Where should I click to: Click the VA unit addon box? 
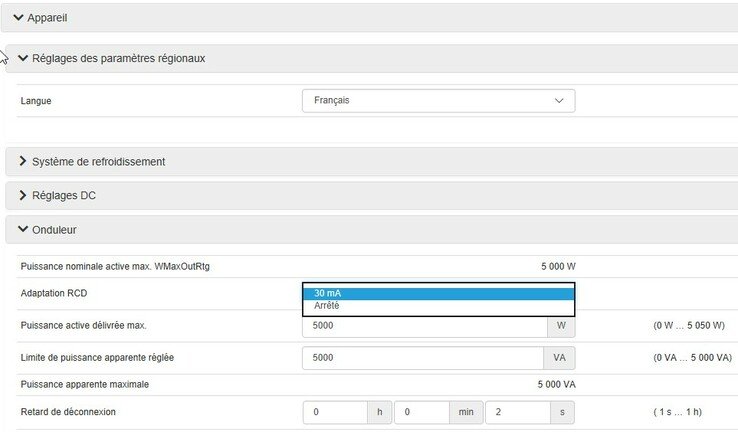coord(559,357)
